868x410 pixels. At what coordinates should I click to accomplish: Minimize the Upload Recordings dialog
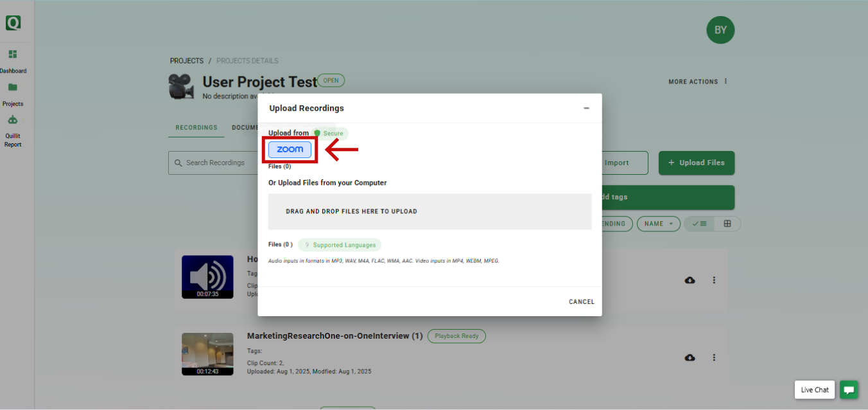[586, 108]
